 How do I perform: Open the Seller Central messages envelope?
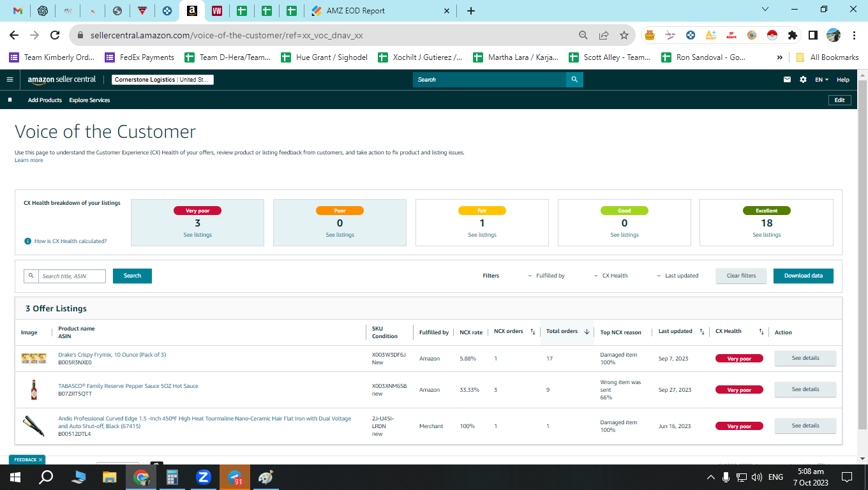pyautogui.click(x=787, y=80)
